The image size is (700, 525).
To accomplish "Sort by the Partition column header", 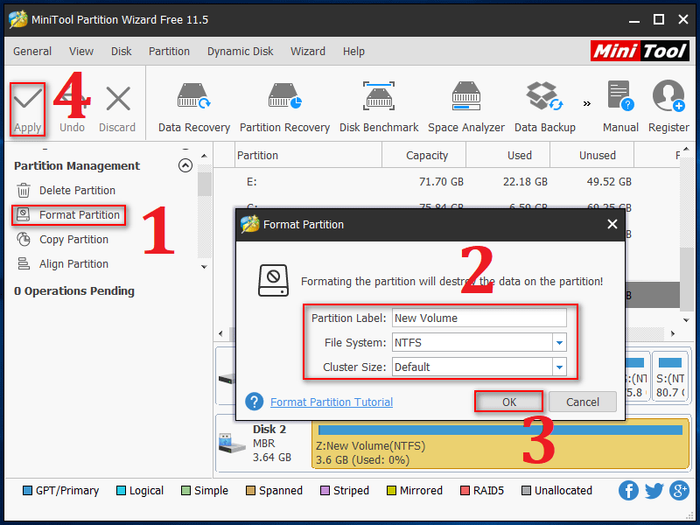I will pos(308,155).
